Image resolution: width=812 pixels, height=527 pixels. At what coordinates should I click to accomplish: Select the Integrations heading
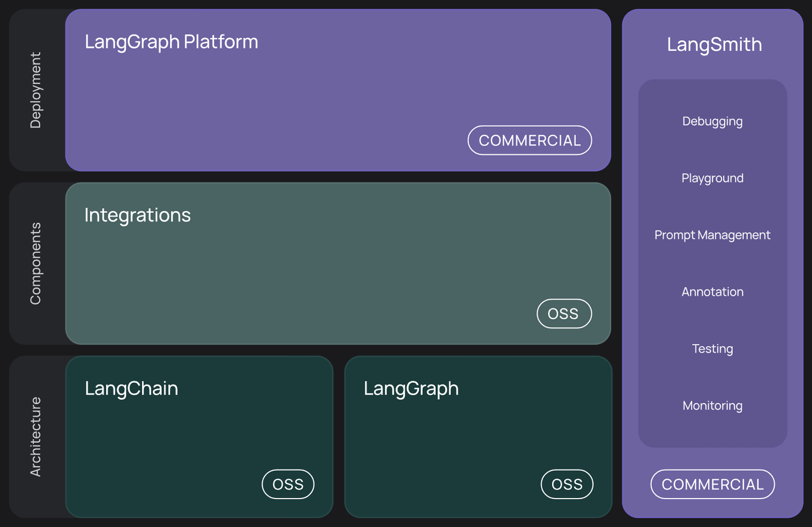click(137, 215)
